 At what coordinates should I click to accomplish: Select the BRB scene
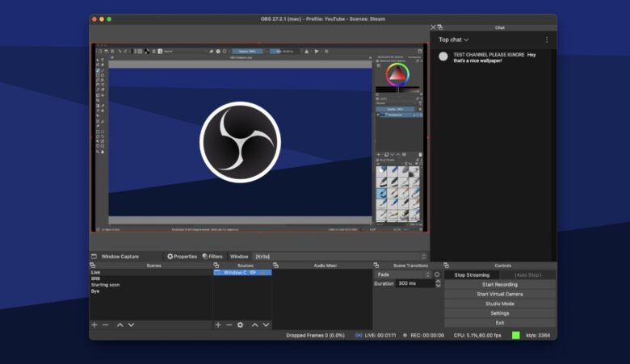point(151,278)
